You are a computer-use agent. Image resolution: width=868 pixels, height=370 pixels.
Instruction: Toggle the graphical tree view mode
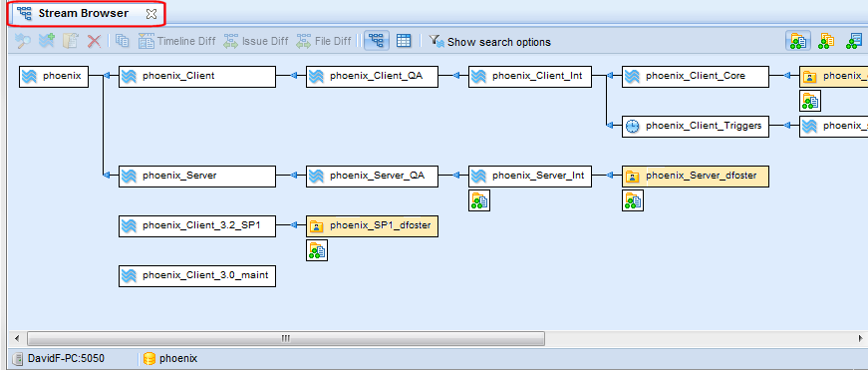coord(377,41)
